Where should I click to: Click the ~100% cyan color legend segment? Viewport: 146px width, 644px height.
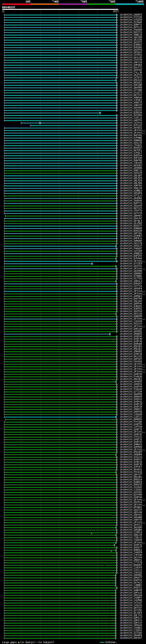pyautogui.click(x=130, y=4)
